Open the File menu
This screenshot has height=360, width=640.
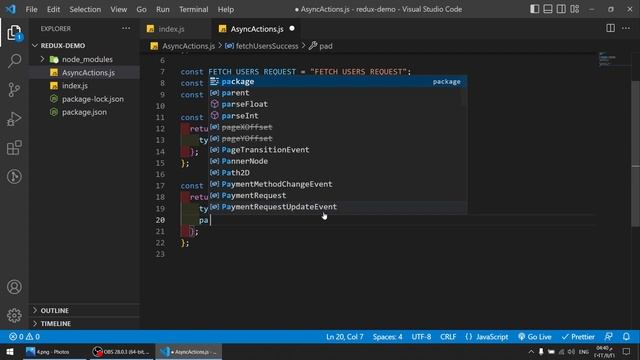coord(31,9)
